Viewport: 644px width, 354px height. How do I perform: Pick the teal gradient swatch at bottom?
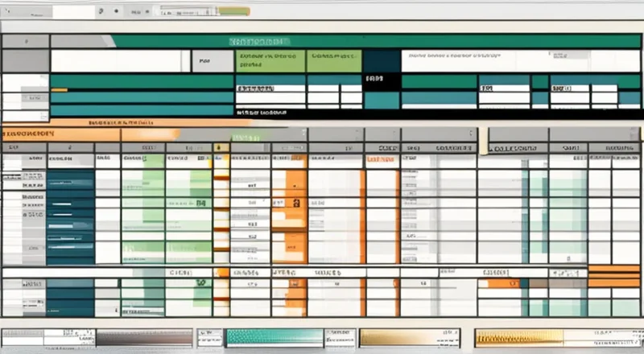tap(274, 337)
